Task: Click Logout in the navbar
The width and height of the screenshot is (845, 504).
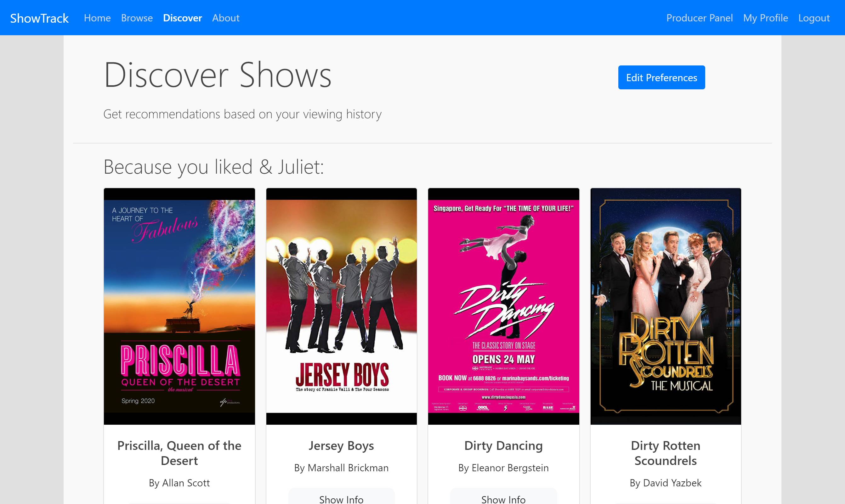Action: [x=814, y=18]
